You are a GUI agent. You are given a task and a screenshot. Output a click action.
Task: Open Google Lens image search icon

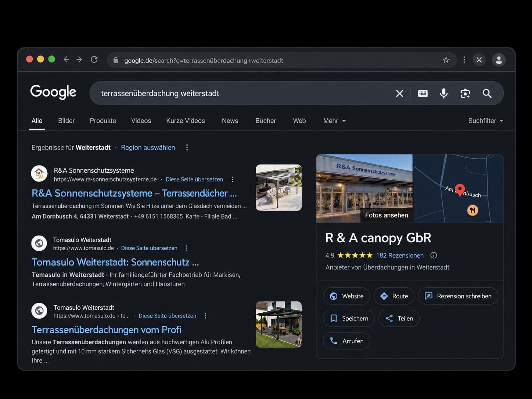[x=465, y=93]
